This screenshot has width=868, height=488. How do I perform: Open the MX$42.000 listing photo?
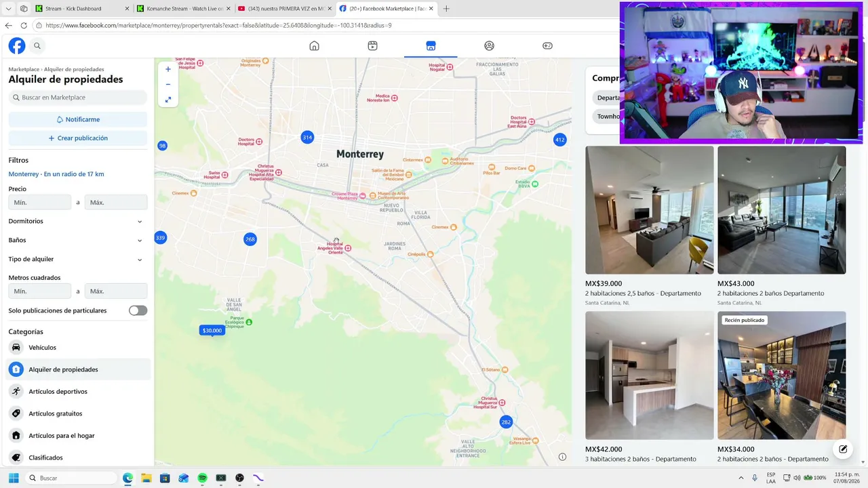tap(650, 375)
